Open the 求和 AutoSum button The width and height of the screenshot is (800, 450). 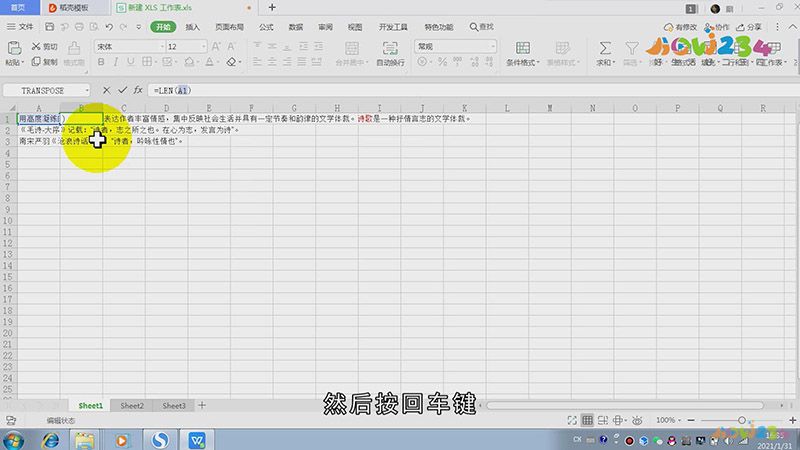(605, 54)
